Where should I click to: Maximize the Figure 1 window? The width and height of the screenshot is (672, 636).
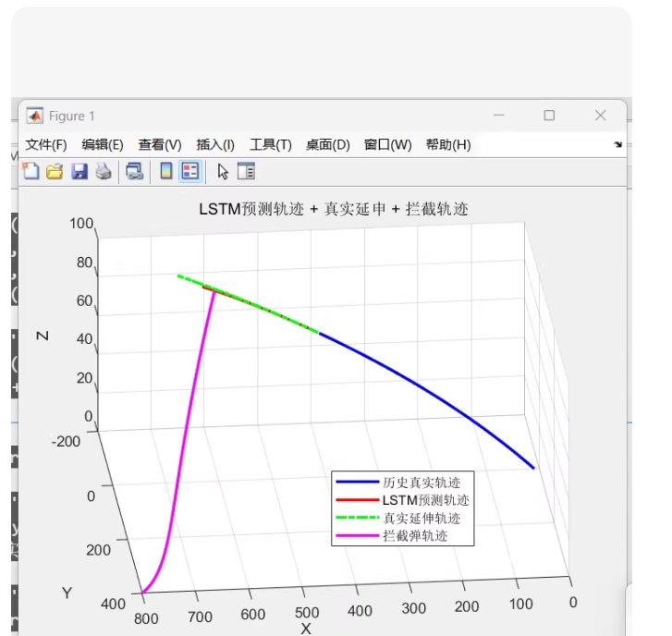click(x=549, y=116)
